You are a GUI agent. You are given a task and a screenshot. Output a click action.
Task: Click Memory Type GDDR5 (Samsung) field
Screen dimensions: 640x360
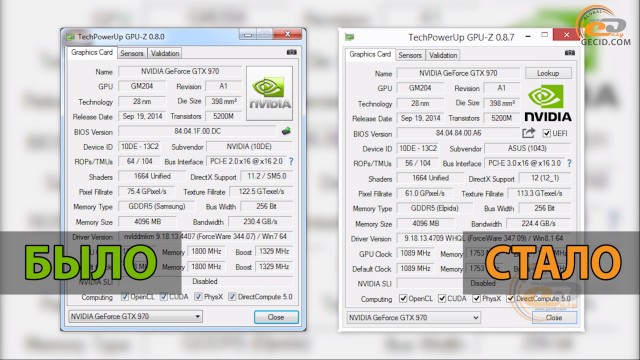click(157, 207)
